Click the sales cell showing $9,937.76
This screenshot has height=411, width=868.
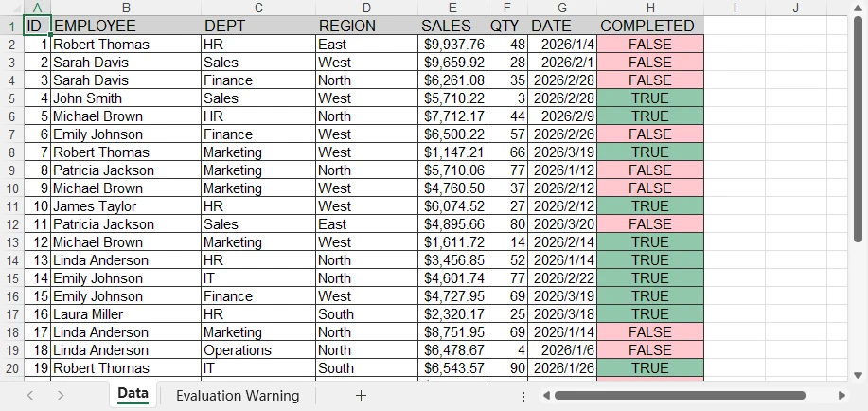[x=452, y=45]
